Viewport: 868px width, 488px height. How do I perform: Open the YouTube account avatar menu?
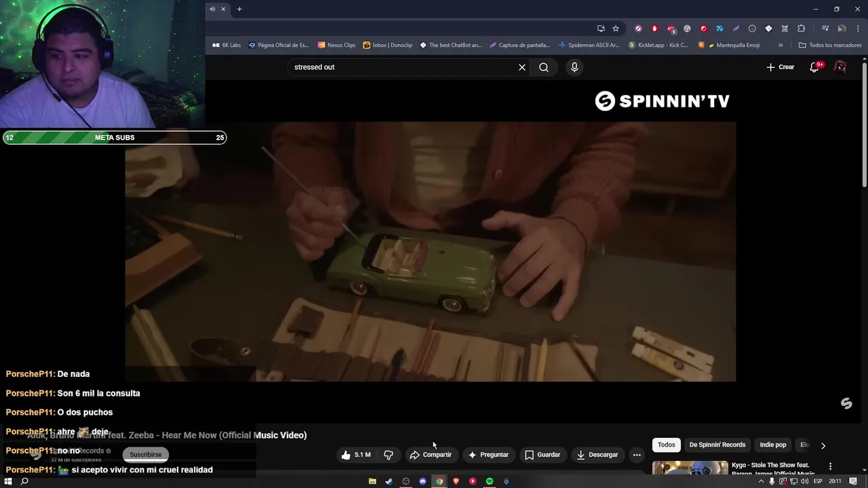840,67
